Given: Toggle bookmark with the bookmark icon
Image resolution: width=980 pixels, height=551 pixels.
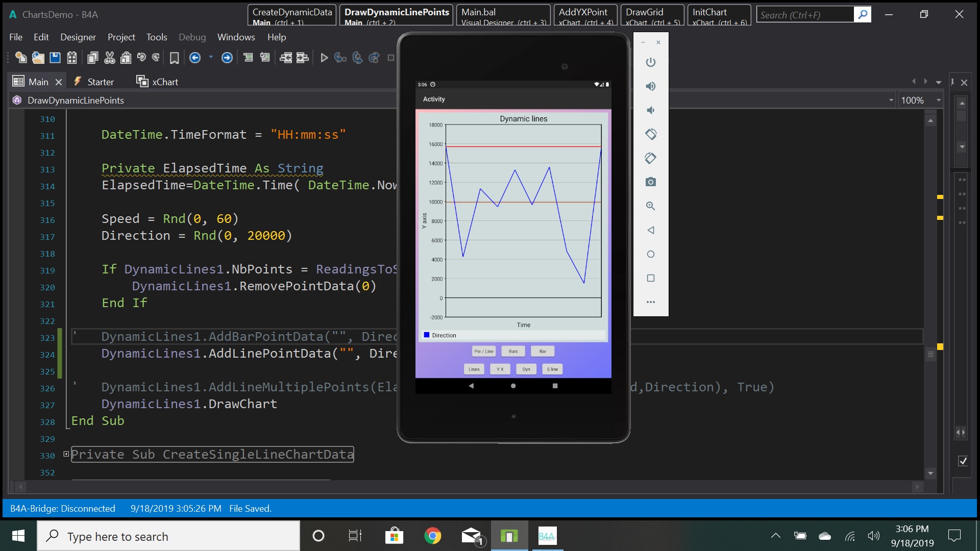Looking at the screenshot, I should pos(174,58).
